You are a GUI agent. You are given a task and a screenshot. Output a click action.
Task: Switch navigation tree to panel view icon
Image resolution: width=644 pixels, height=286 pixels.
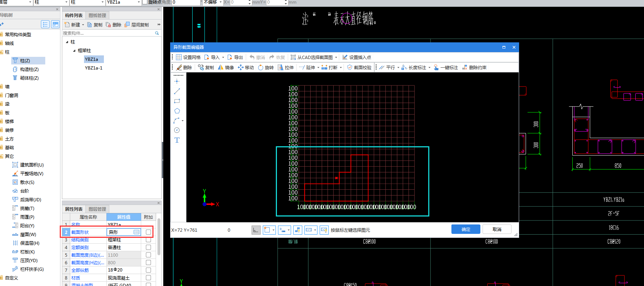point(55,24)
